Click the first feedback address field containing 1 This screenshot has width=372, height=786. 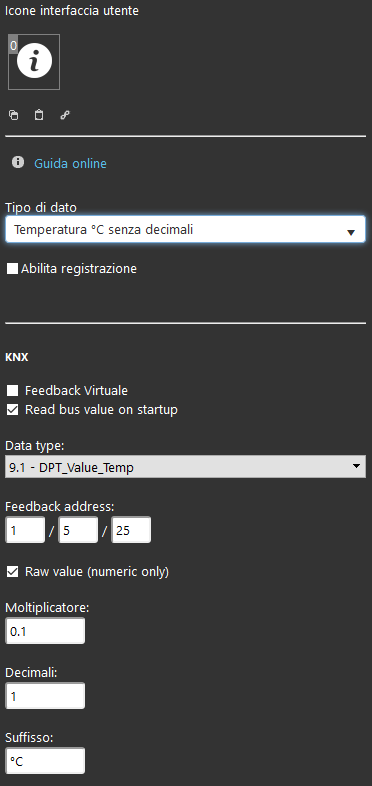[x=25, y=530]
